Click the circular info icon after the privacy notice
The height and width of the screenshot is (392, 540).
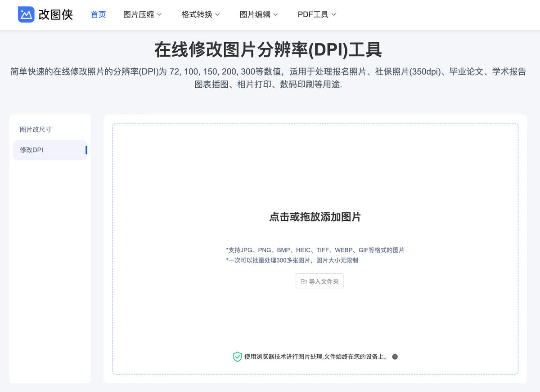click(395, 356)
